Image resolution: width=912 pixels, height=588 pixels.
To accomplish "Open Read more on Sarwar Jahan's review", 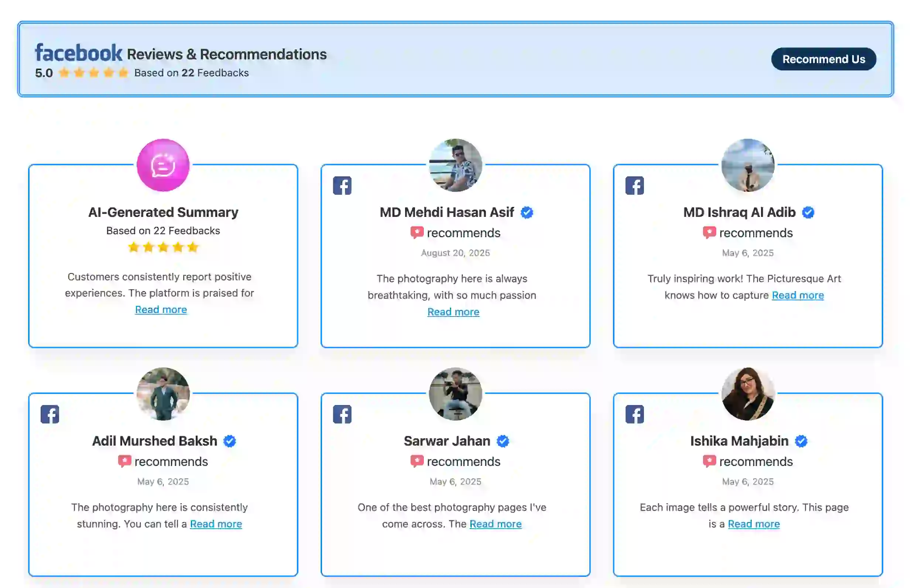I will (496, 524).
